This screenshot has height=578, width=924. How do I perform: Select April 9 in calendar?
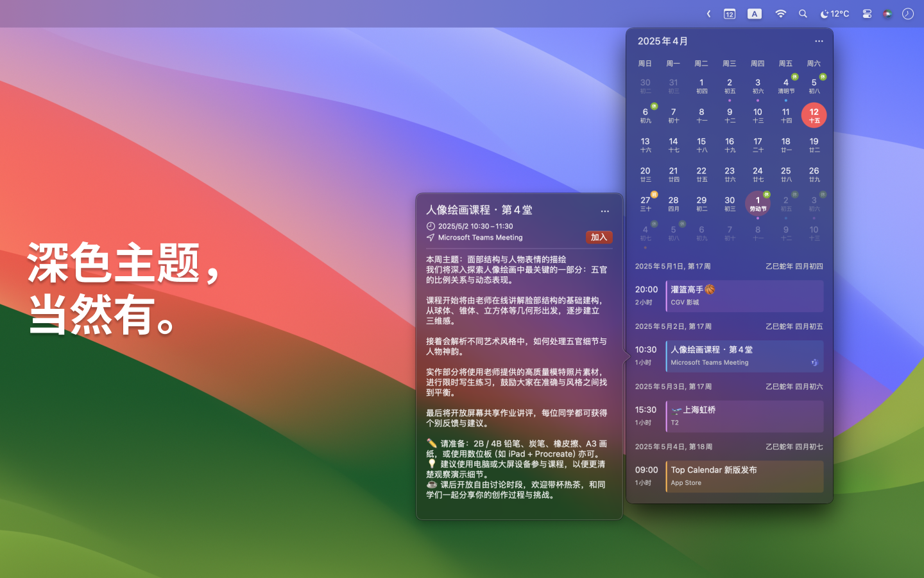pos(730,116)
